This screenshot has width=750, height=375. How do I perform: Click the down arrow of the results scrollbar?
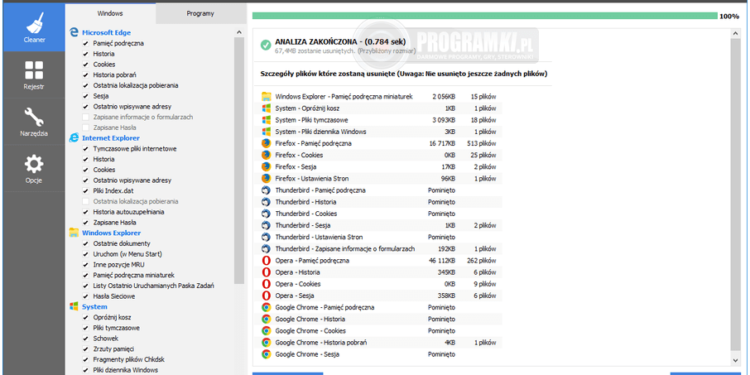tap(736, 360)
